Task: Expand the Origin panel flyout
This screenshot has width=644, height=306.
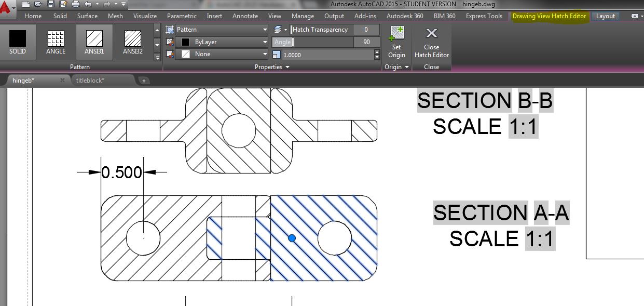Action: click(x=396, y=67)
